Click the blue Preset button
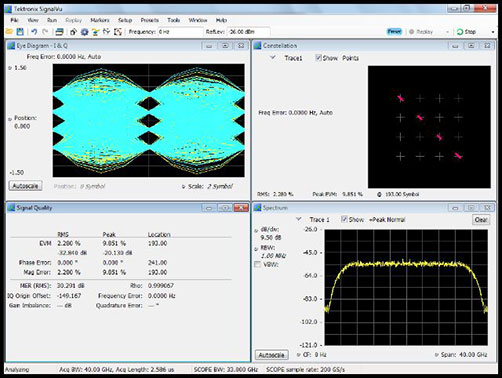502x378 pixels. tap(394, 32)
